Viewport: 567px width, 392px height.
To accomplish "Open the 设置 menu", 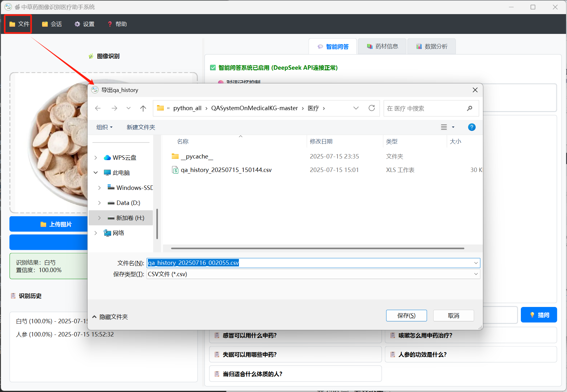I will pyautogui.click(x=85, y=24).
